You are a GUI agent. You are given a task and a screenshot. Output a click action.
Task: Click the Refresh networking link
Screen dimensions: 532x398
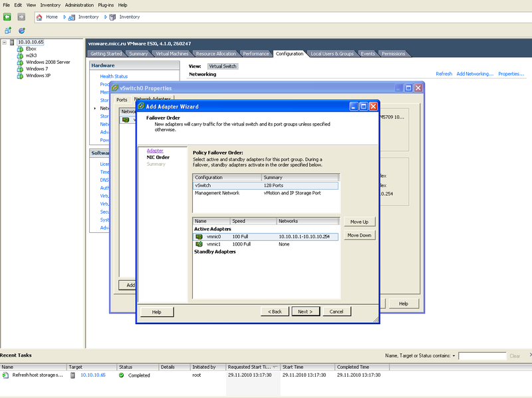coord(444,74)
